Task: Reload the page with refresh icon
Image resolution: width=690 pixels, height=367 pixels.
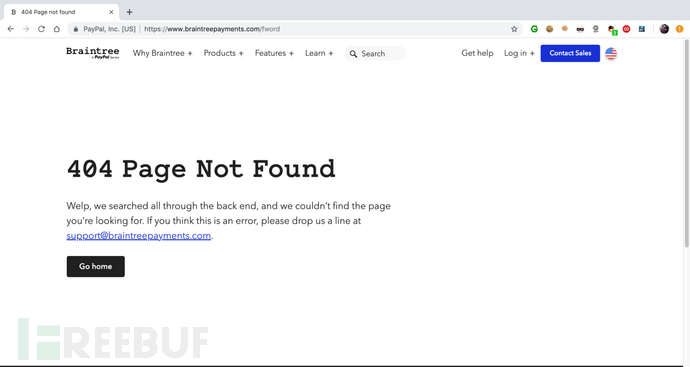Action: (x=41, y=29)
